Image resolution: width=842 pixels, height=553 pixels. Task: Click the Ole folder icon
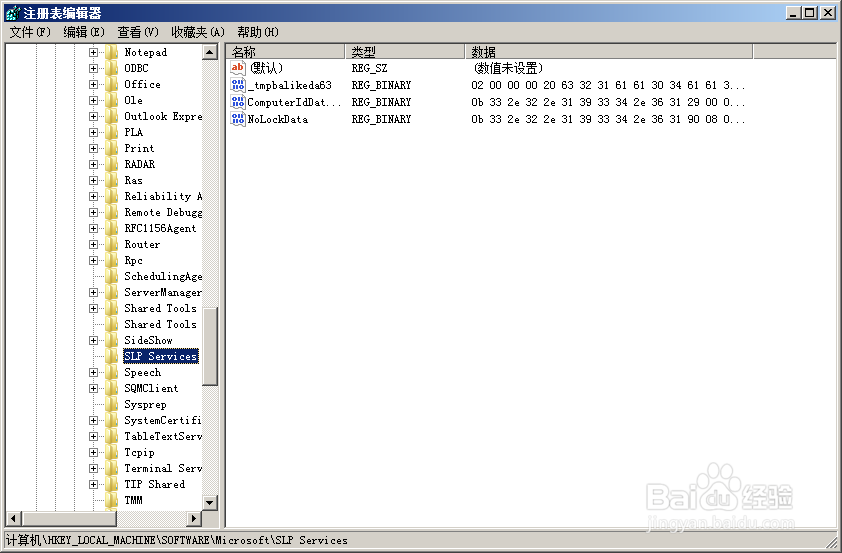tap(112, 100)
